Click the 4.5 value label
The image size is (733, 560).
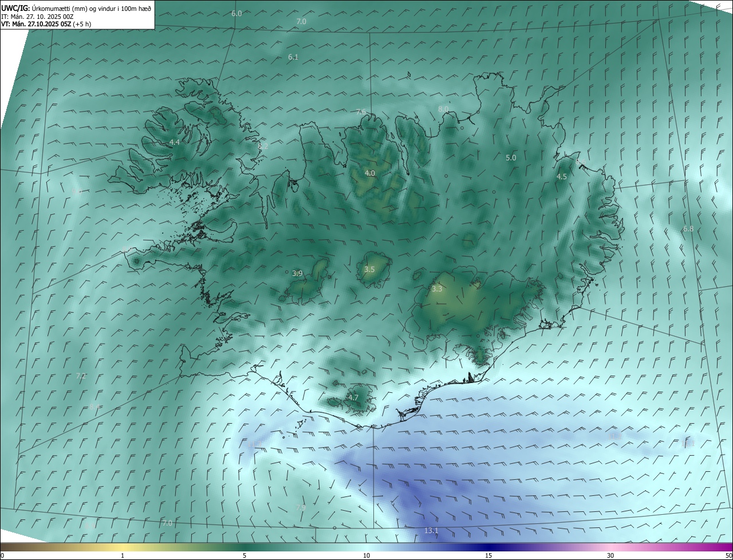(x=562, y=177)
